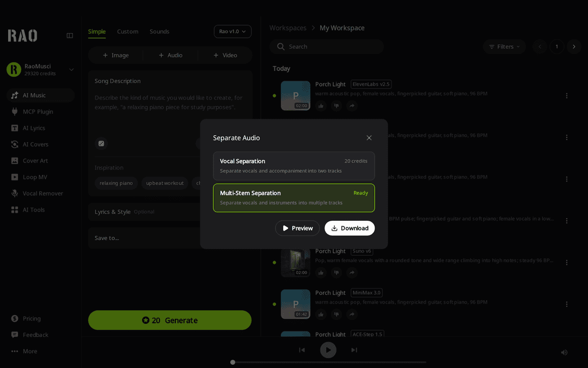Like the MiniMax 3.0 Porch Light track
Screen dimensions: 588x368
[x=321, y=315]
